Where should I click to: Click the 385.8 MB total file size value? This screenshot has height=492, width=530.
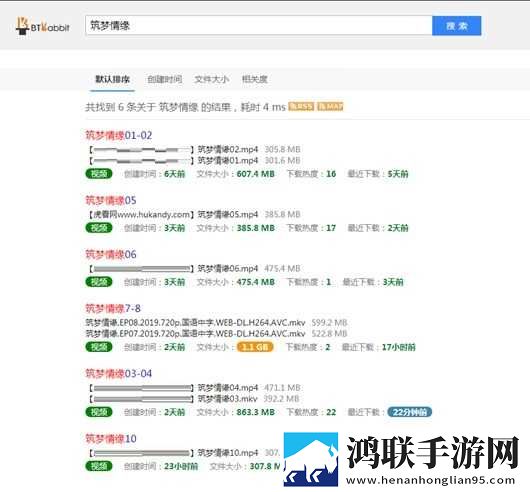256,228
